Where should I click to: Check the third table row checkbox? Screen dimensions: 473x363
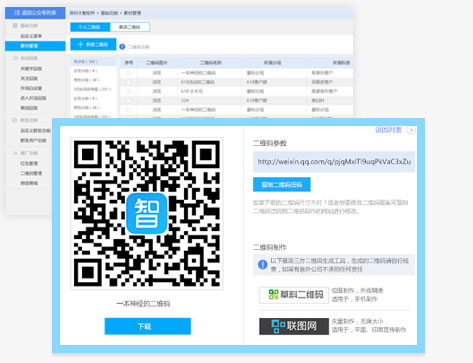click(x=129, y=91)
